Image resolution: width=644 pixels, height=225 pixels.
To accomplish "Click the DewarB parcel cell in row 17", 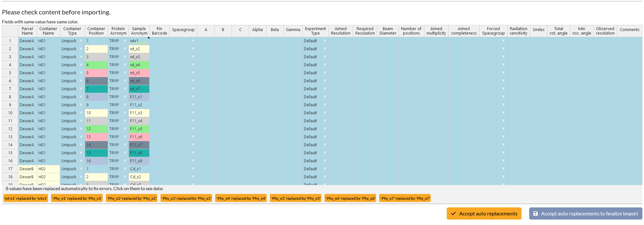I will [x=27, y=169].
